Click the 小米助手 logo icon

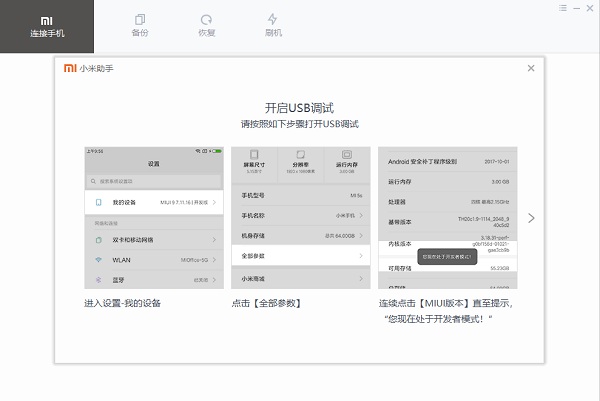click(70, 68)
